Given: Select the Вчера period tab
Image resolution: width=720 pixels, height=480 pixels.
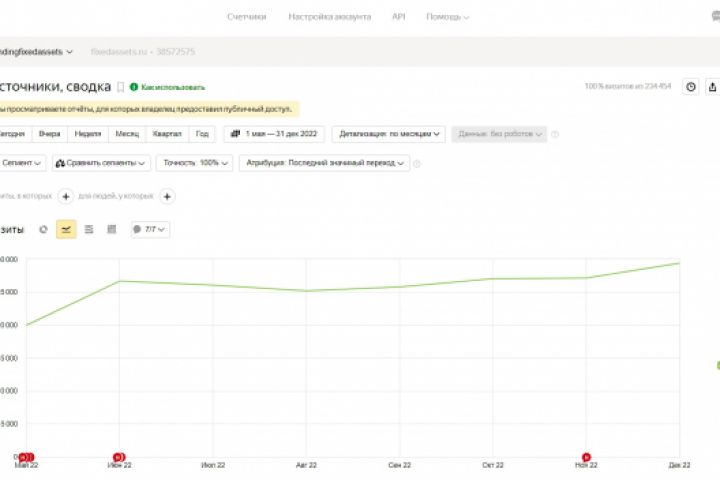Looking at the screenshot, I should [x=50, y=134].
